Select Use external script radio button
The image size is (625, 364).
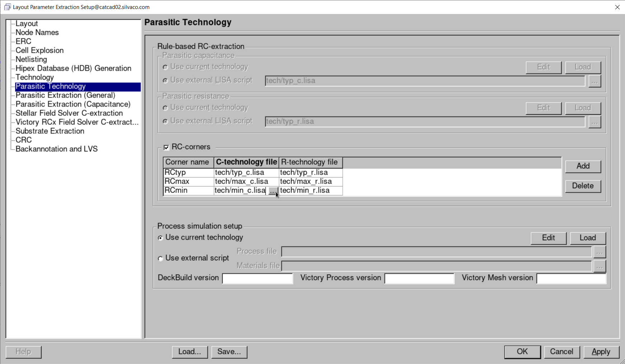pos(161,259)
